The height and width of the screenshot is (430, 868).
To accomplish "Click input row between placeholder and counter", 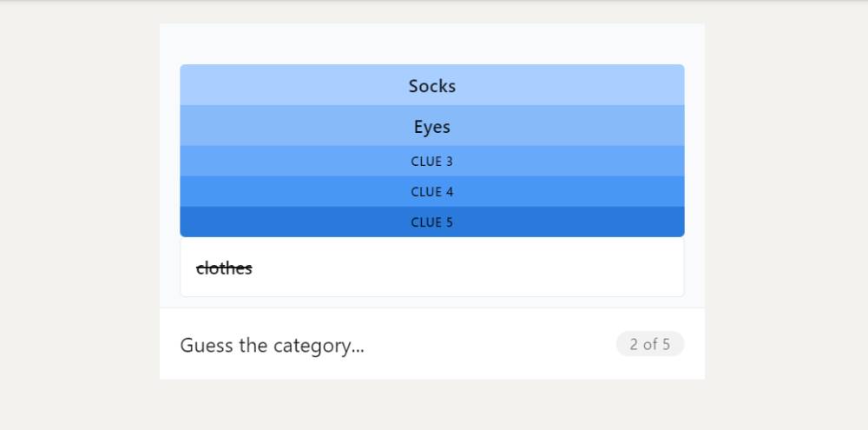I will (x=490, y=345).
